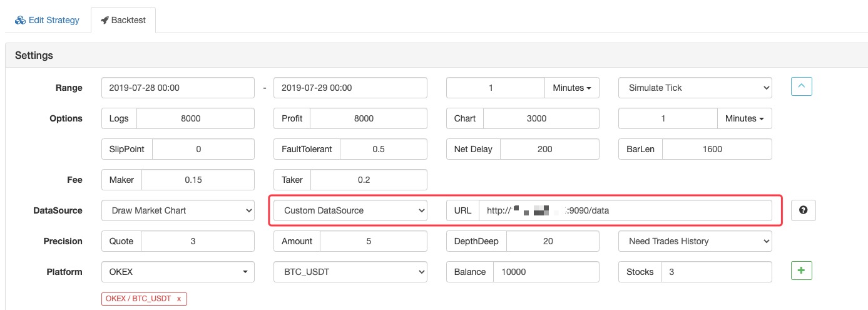Switch to the Edit Strategy tab

coord(48,20)
